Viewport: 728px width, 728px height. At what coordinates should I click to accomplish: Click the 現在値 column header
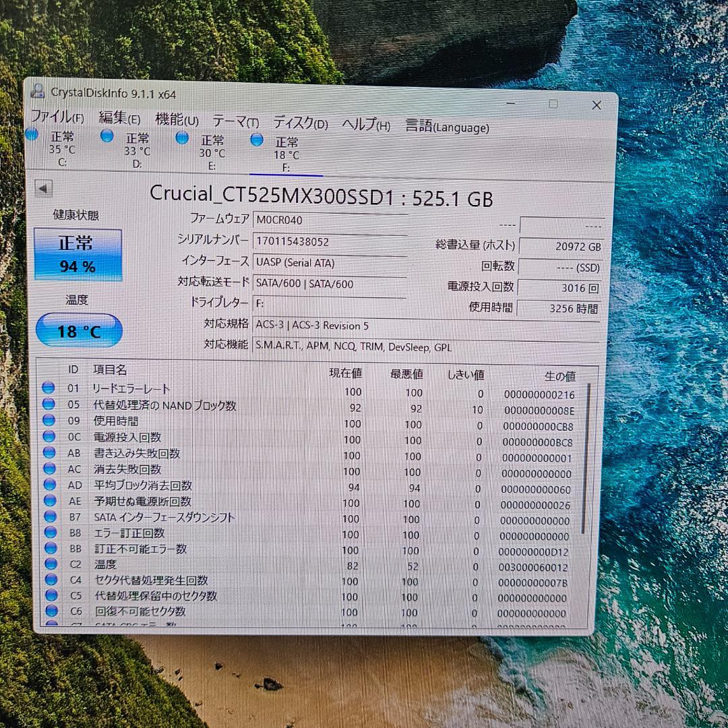coord(345,373)
